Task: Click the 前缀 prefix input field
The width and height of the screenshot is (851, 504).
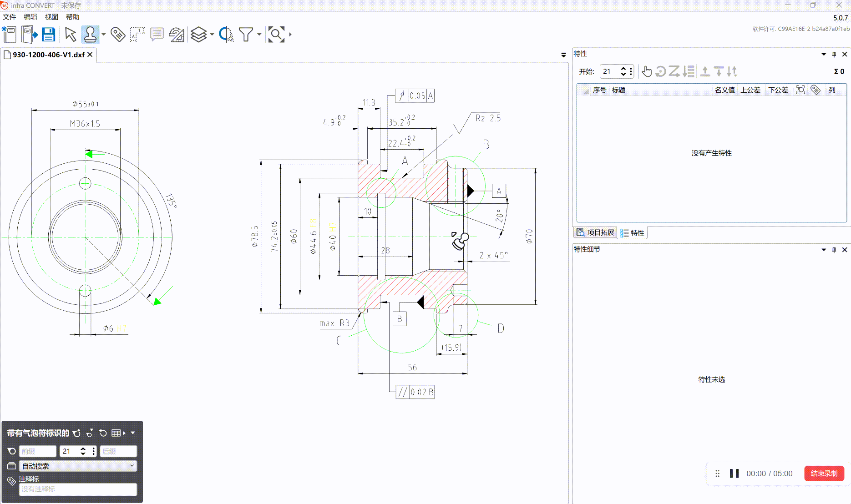Action: (x=38, y=451)
